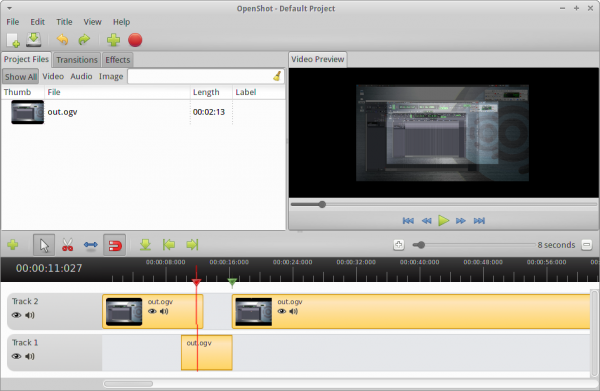Filter project files by Video
The image size is (600, 391).
[x=53, y=76]
